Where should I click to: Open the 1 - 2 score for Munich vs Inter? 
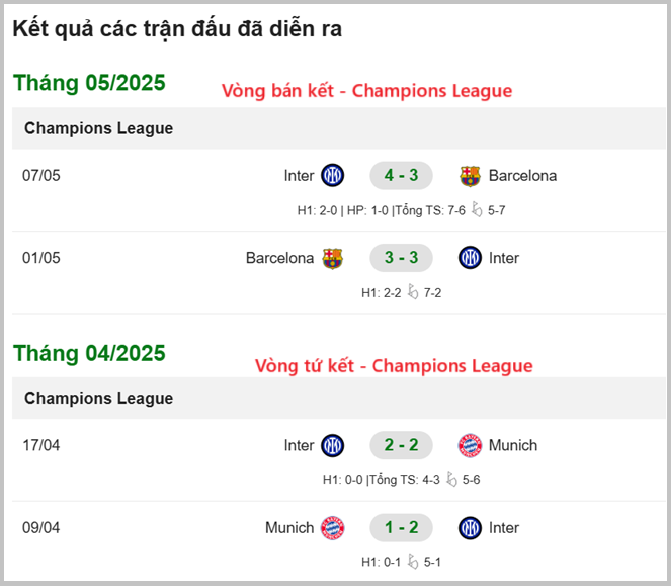coord(401,527)
